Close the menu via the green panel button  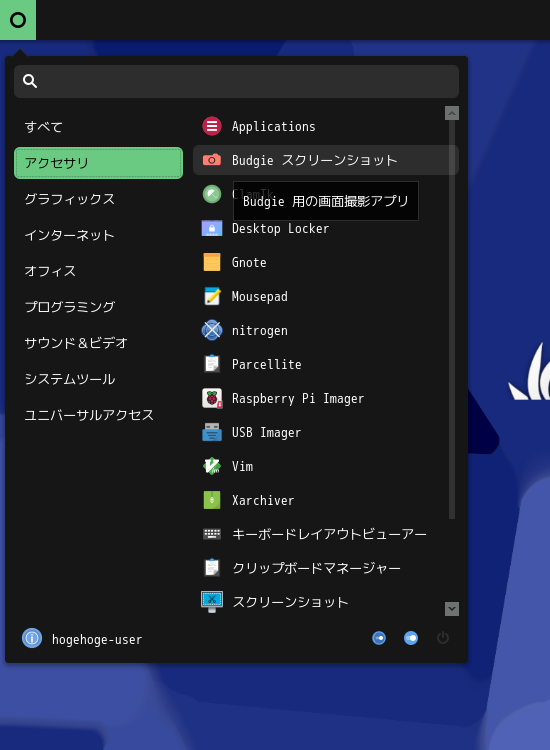click(x=18, y=20)
